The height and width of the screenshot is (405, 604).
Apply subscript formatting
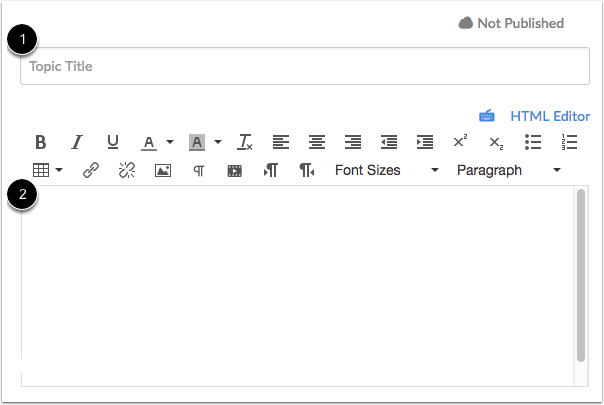coord(496,143)
